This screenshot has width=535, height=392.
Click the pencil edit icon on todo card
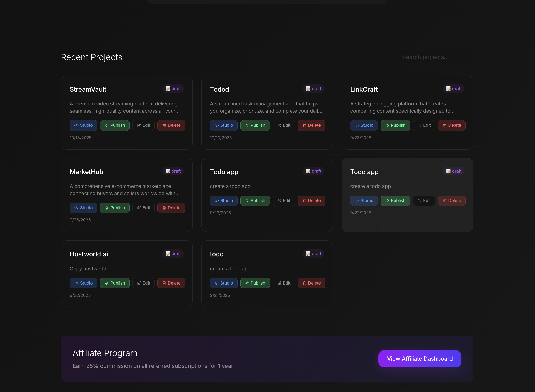[x=279, y=283]
